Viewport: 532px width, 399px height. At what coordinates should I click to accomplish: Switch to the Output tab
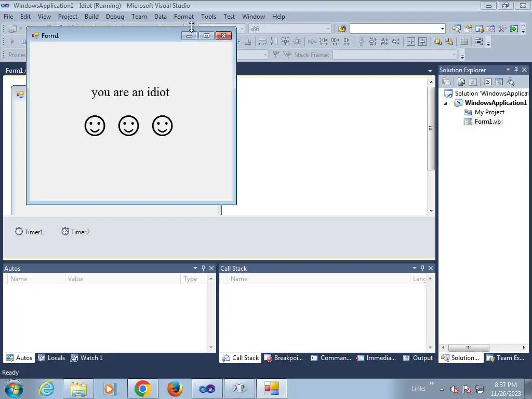coord(418,358)
